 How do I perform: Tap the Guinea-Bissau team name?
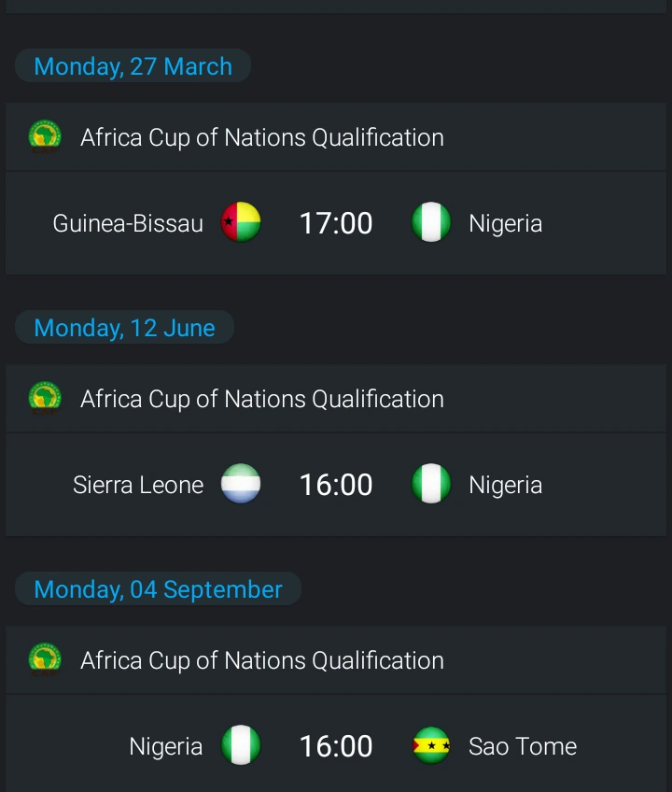[x=128, y=223]
